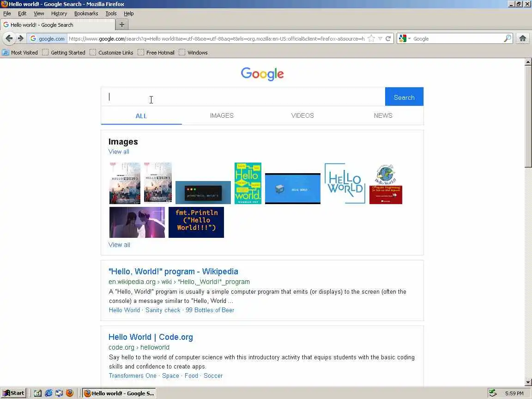Screen dimensions: 532x399
Task: Launch Firefox from the quick launch icon
Action: coord(70,393)
